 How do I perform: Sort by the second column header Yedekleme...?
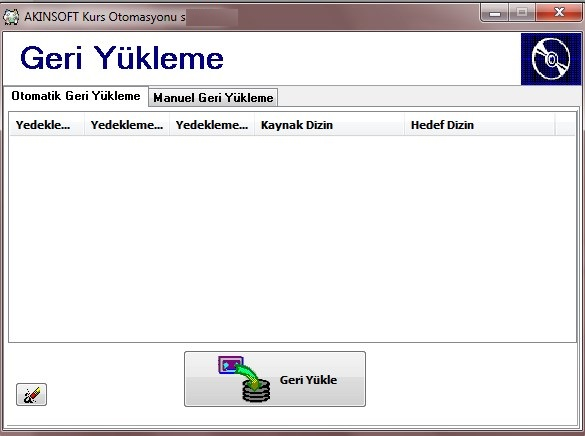tap(127, 125)
